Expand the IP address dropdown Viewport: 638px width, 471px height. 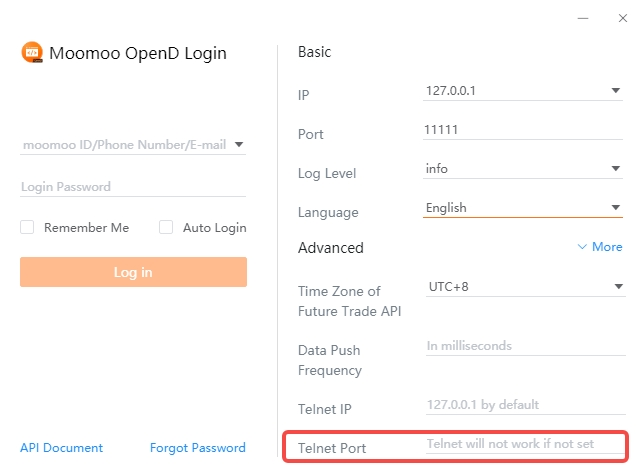coord(616,90)
